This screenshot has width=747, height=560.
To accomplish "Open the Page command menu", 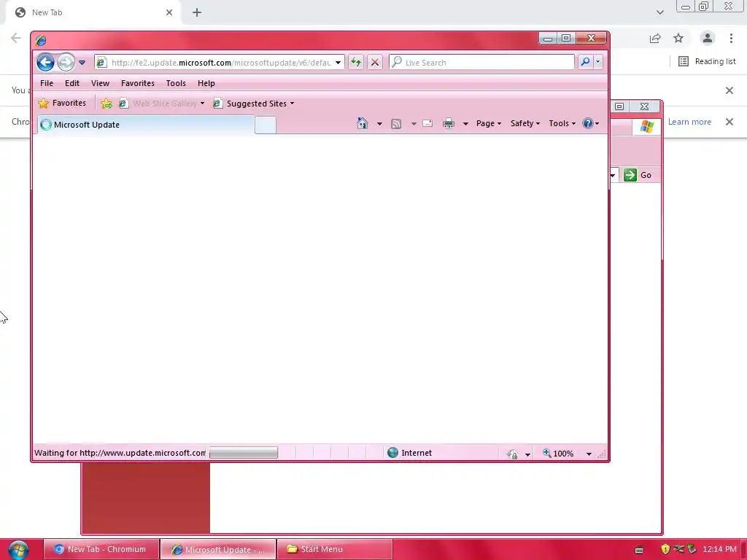I will [488, 123].
